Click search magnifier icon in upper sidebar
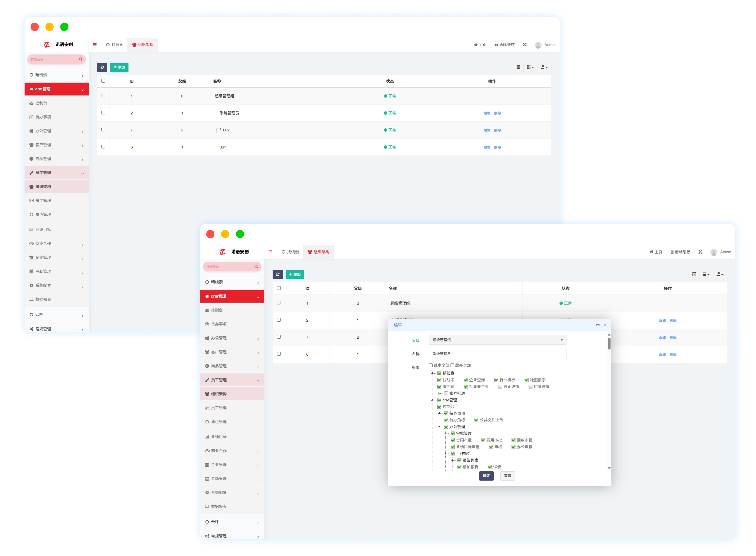The image size is (756, 556). (x=80, y=59)
